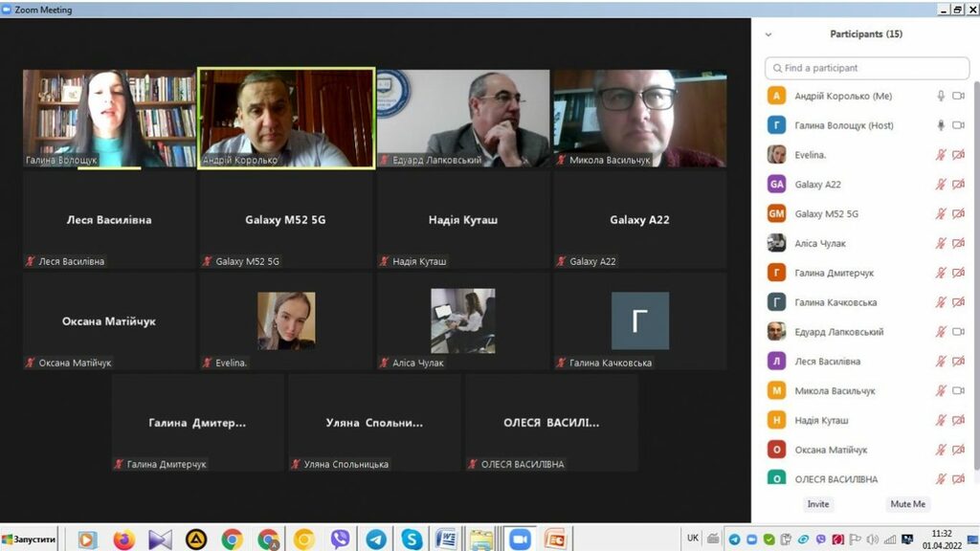Image resolution: width=980 pixels, height=551 pixels.
Task: Open the Запустити start menu
Action: [x=30, y=540]
